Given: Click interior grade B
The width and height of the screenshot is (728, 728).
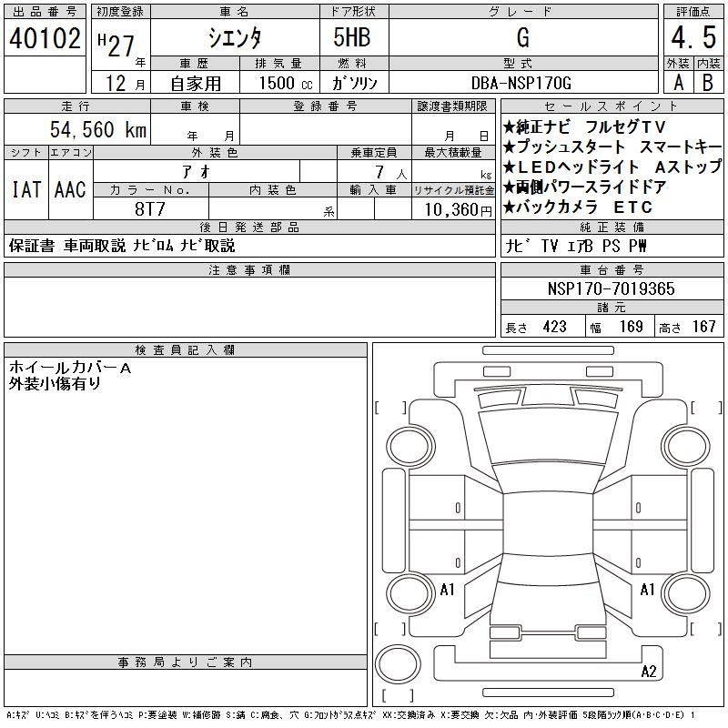Looking at the screenshot, I should tap(708, 83).
